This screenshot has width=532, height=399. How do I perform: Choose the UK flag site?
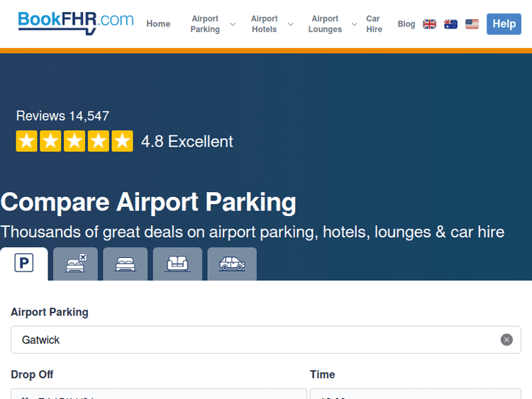coord(429,24)
